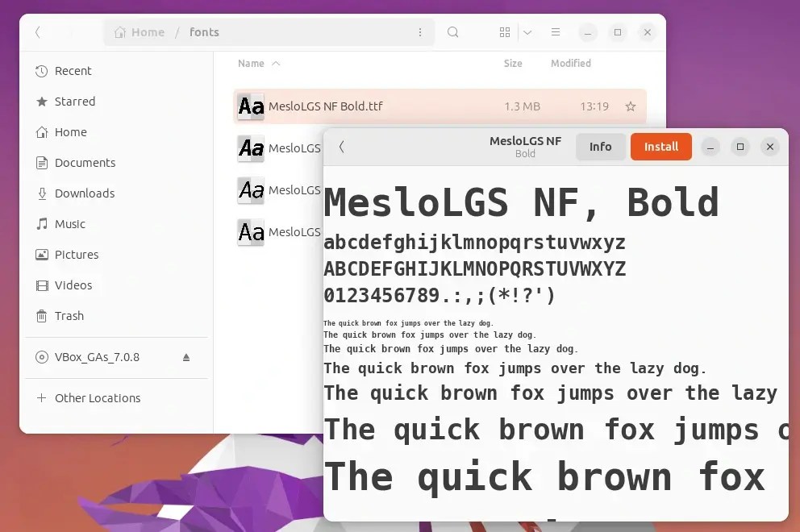Click the Home breadcrumb in path bar
Screen dimensions: 800x532
[140, 32]
